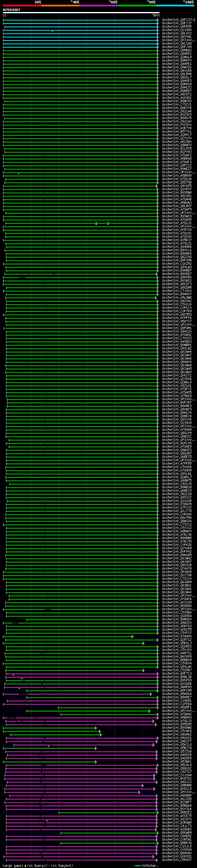Click the orange ~40% legend color bar
The width and height of the screenshot is (197, 868).
[60, 6]
